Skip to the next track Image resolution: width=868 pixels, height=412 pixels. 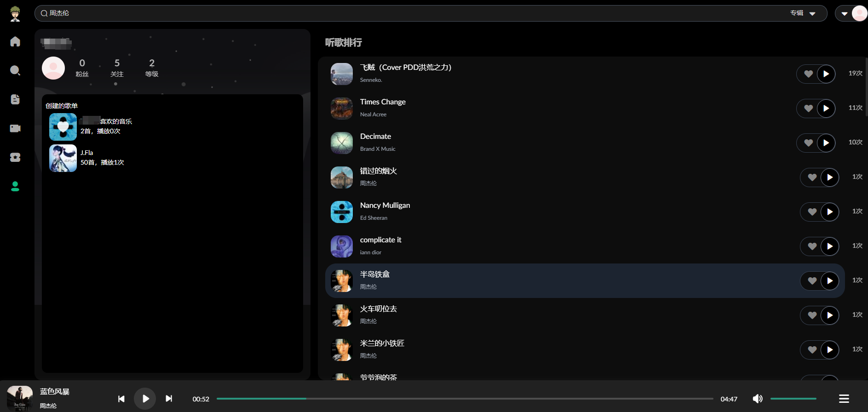169,399
